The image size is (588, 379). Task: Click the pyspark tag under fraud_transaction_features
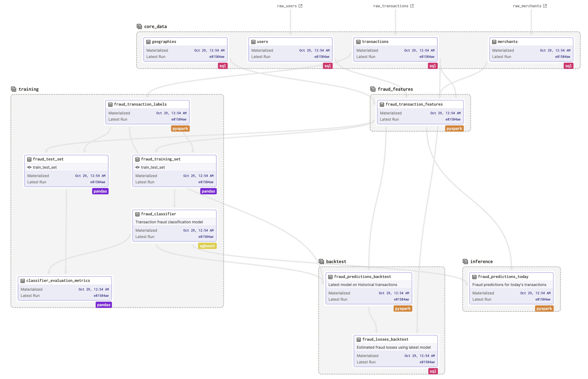tap(454, 129)
